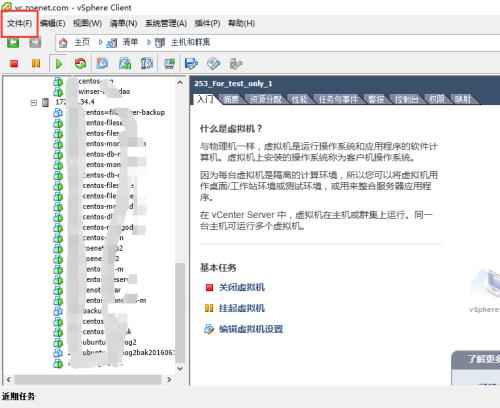Click the orange suspend toolbar button
This screenshot has height=408, width=500.
point(36,63)
